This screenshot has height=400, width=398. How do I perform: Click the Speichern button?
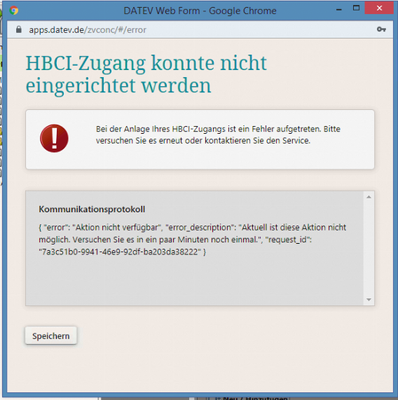(x=51, y=336)
